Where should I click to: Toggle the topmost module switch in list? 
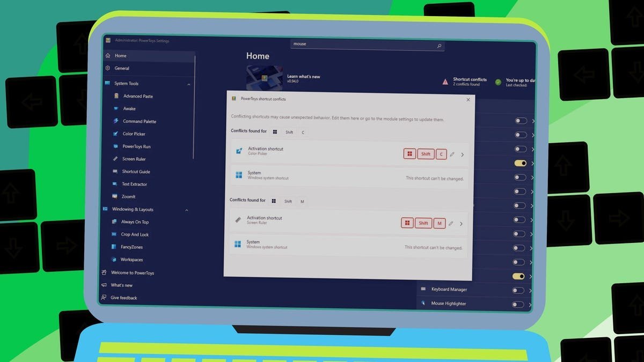point(520,121)
